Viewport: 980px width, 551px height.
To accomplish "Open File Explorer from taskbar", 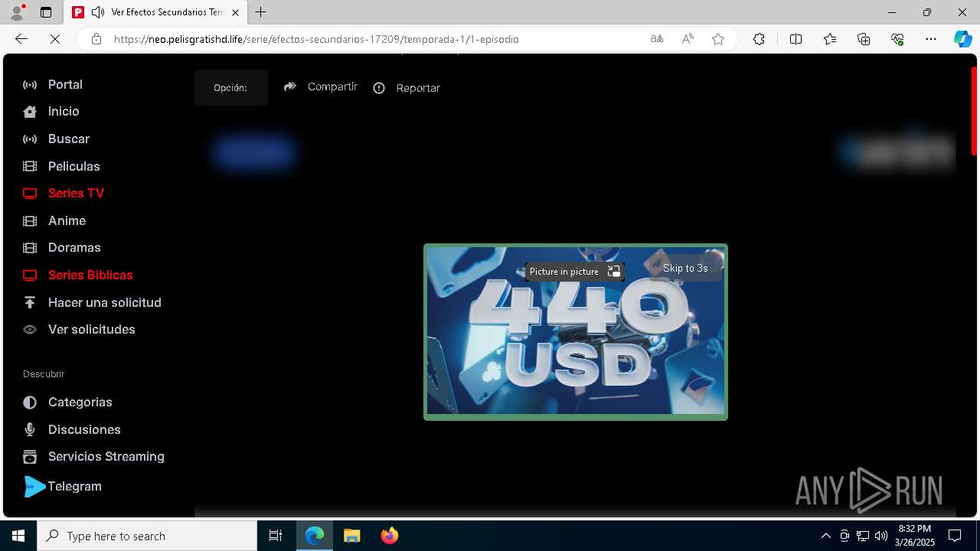I will tap(352, 536).
